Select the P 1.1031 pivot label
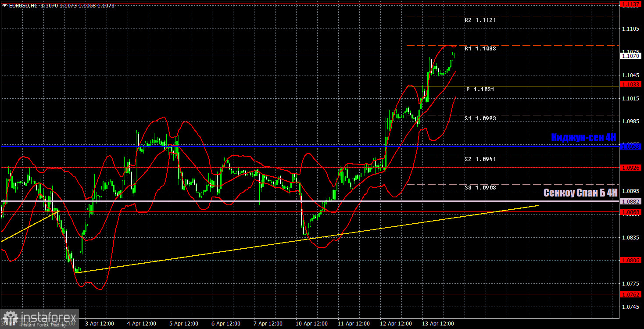Screen dimensions: 644x329 click(480, 89)
